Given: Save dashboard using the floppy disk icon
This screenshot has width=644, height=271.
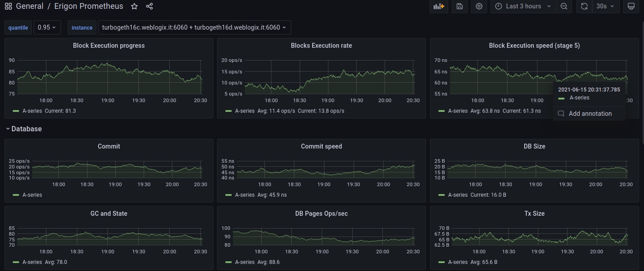Looking at the screenshot, I should (460, 6).
